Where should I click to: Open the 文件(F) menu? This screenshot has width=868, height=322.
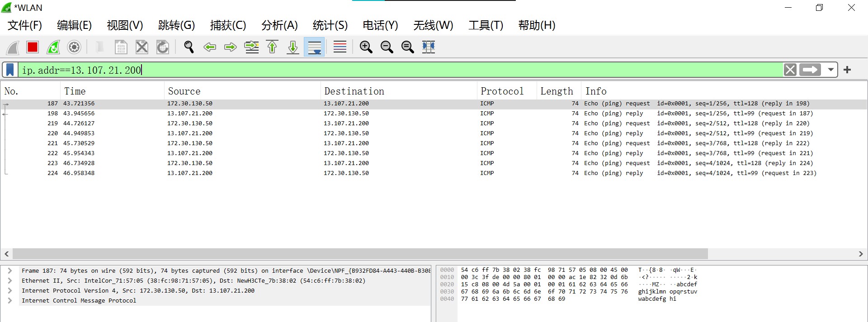click(25, 25)
